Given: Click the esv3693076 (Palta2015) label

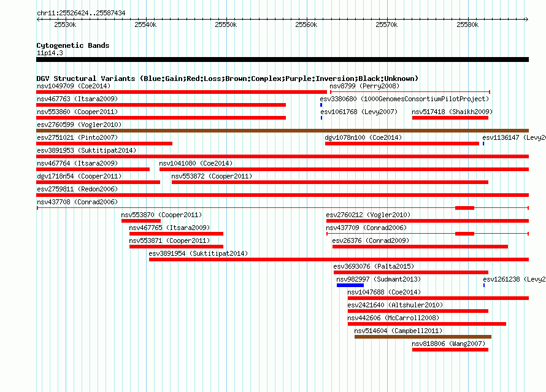Looking at the screenshot, I should (x=374, y=266).
